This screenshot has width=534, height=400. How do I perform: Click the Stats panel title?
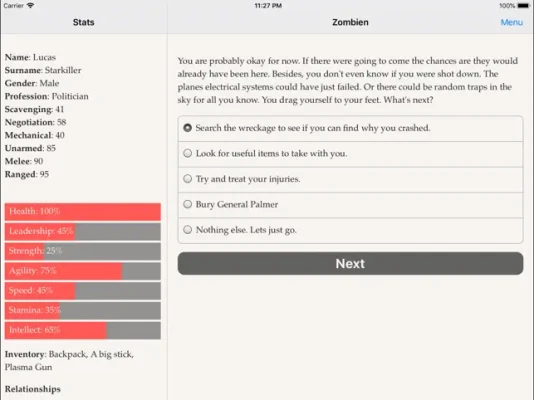(x=83, y=22)
